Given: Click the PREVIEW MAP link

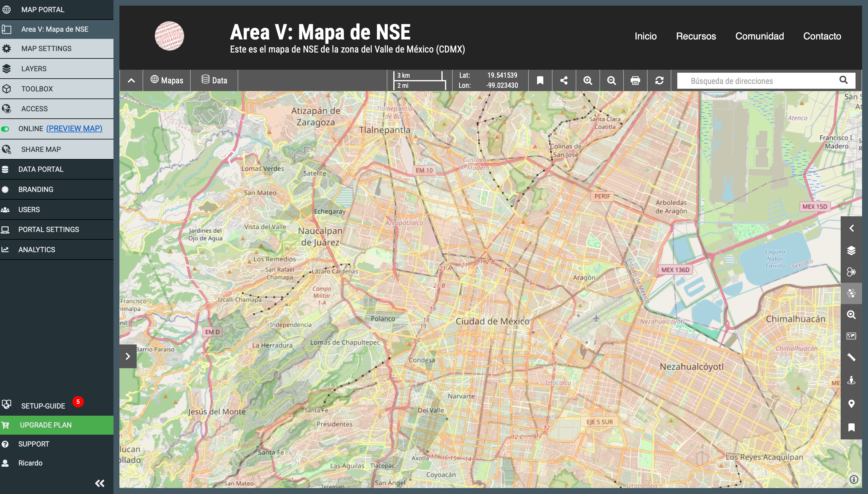Looking at the screenshot, I should pyautogui.click(x=74, y=128).
